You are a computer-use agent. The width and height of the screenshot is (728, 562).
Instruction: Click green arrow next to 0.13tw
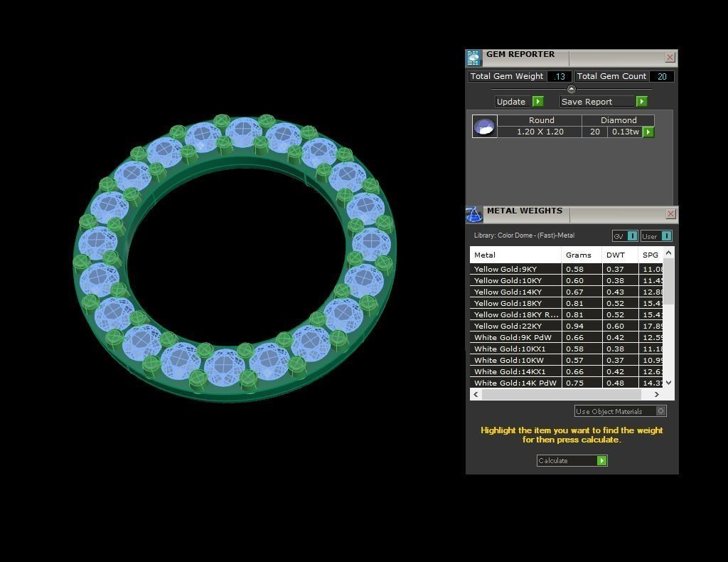pos(648,132)
